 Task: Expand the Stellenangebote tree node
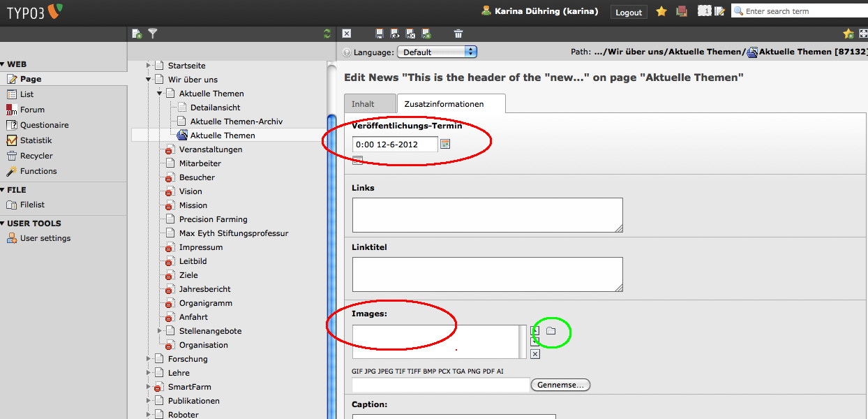(160, 331)
